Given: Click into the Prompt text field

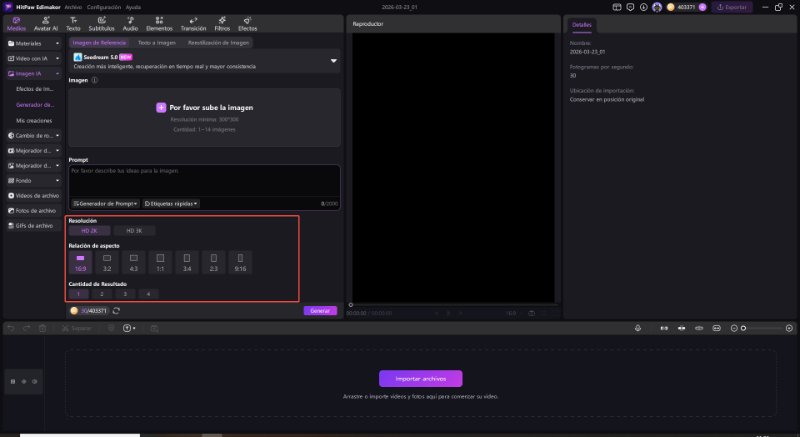Looking at the screenshot, I should pyautogui.click(x=204, y=181).
